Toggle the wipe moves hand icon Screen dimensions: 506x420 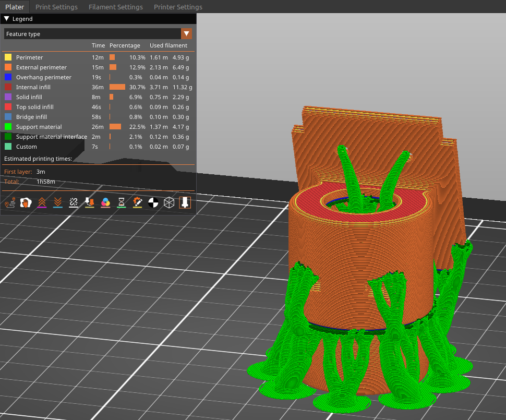click(x=25, y=202)
